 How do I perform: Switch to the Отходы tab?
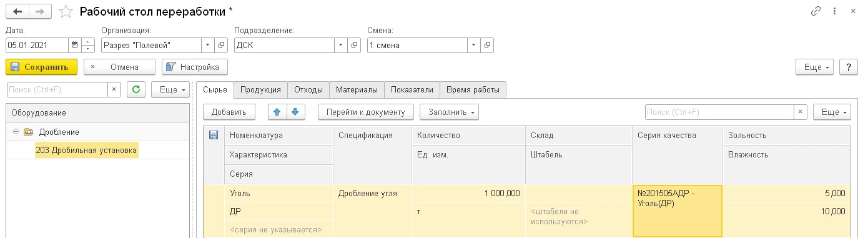click(x=308, y=90)
